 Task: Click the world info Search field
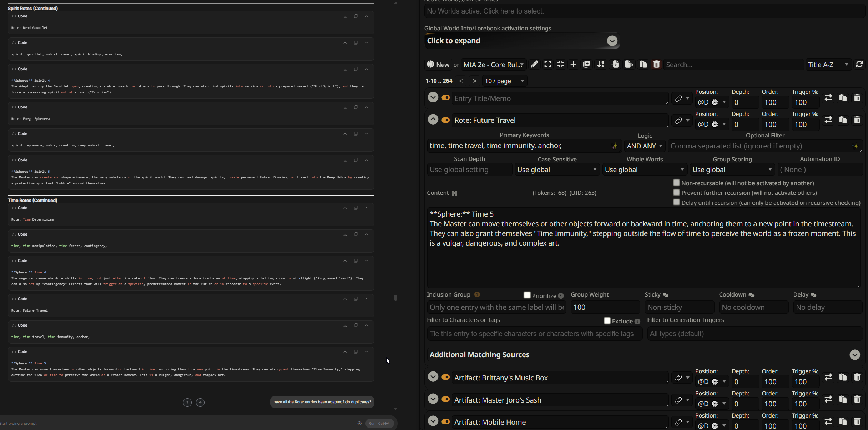click(x=733, y=65)
